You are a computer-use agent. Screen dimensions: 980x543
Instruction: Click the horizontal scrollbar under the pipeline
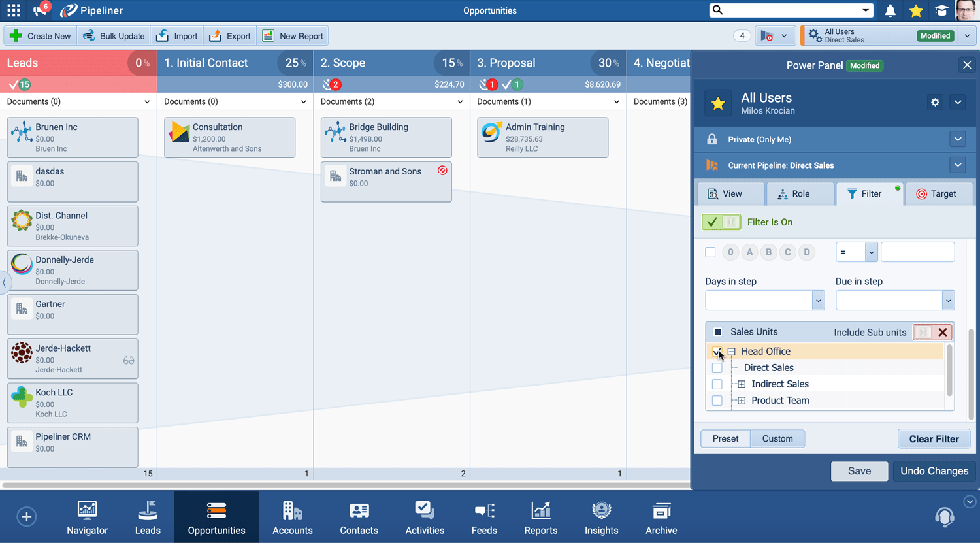pos(345,485)
